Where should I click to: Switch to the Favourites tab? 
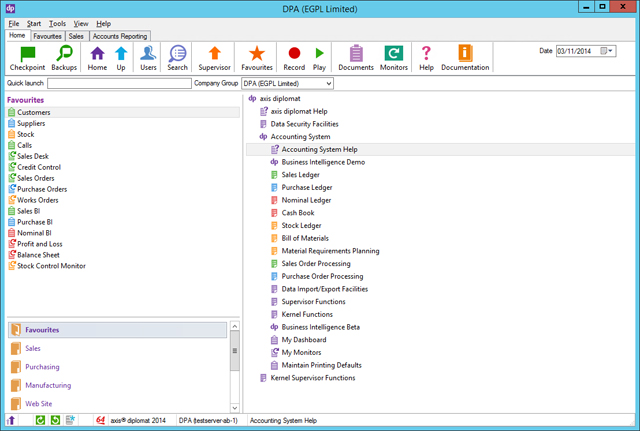[x=47, y=36]
